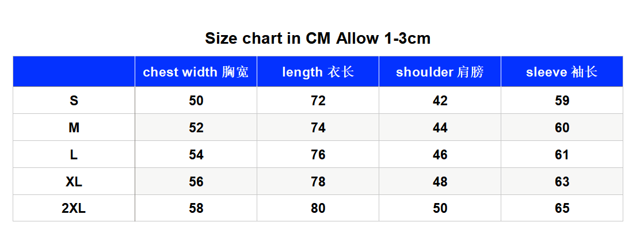Click the empty blue top-left header cell
Viewport: 644px width, 241px height.
[74, 72]
